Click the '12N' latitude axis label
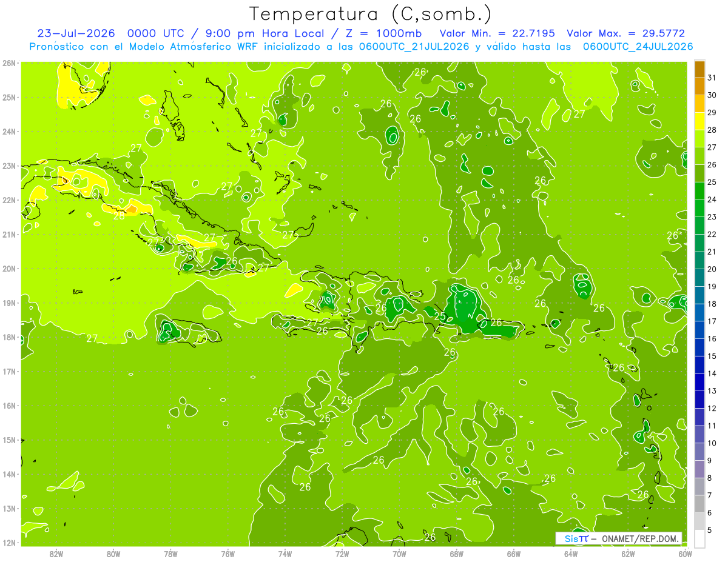Screen dimensions: 728x562 pos(8,543)
